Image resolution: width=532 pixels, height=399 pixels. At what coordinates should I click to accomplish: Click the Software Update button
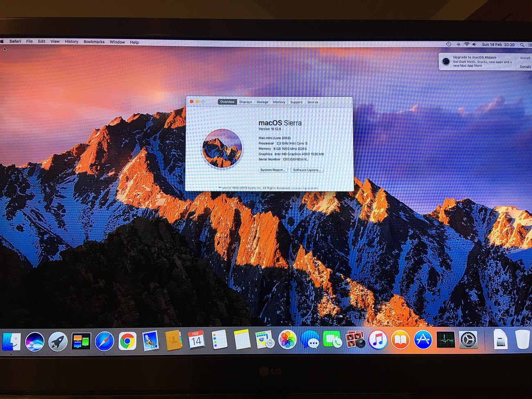(x=307, y=170)
